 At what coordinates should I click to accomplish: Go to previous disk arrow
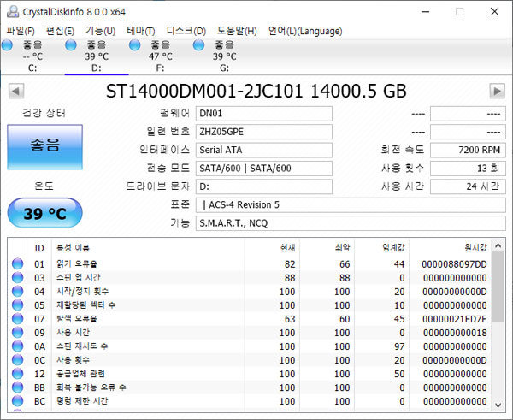(x=16, y=91)
